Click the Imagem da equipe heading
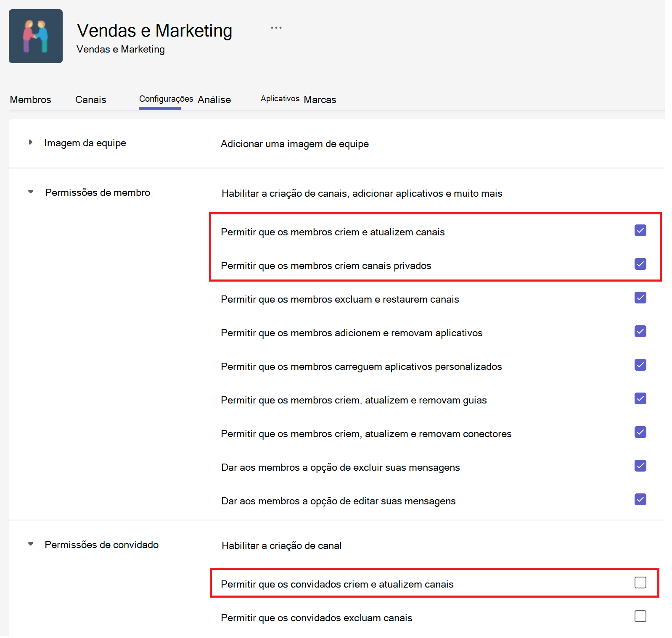This screenshot has width=672, height=638. coord(85,143)
